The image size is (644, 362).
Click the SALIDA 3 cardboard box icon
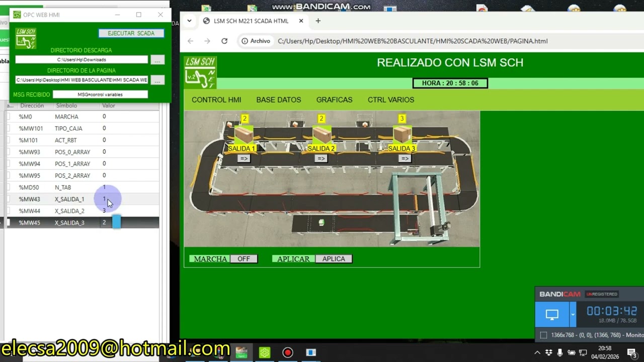pyautogui.click(x=403, y=135)
